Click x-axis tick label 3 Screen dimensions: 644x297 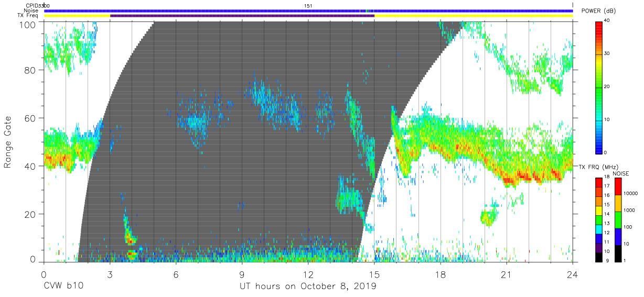(x=110, y=274)
